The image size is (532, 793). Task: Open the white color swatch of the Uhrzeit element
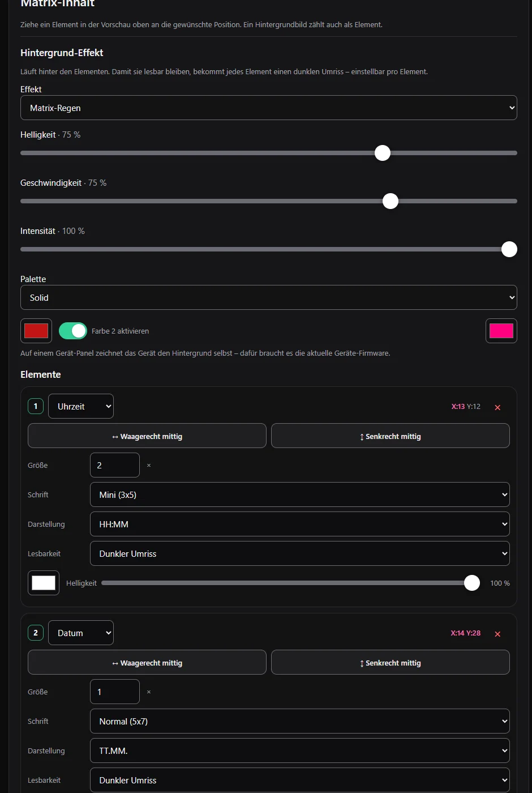[x=44, y=583]
